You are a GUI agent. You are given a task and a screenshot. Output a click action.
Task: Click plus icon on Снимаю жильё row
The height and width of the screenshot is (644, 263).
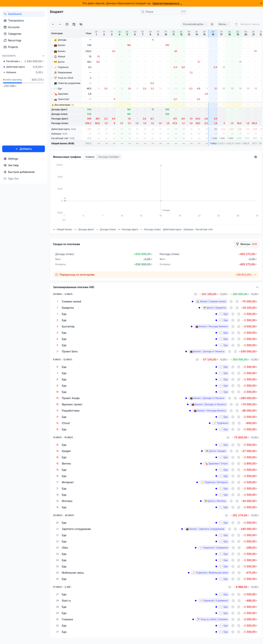pos(231,301)
